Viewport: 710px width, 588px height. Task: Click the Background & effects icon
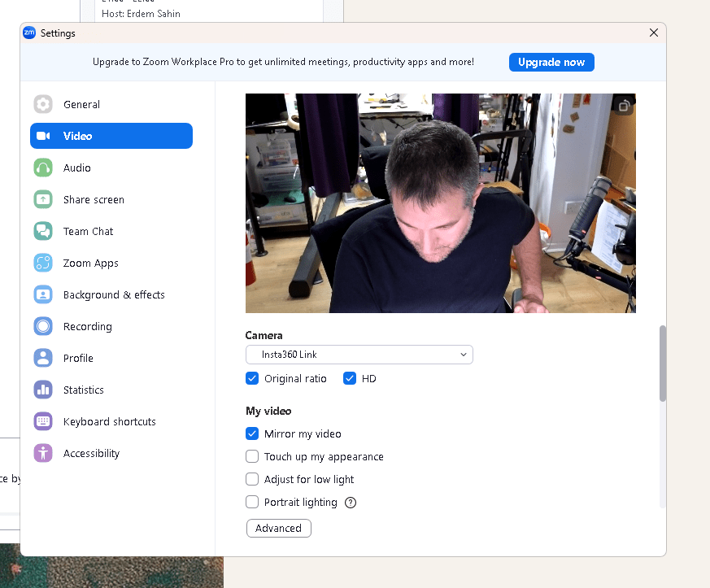pyautogui.click(x=43, y=294)
